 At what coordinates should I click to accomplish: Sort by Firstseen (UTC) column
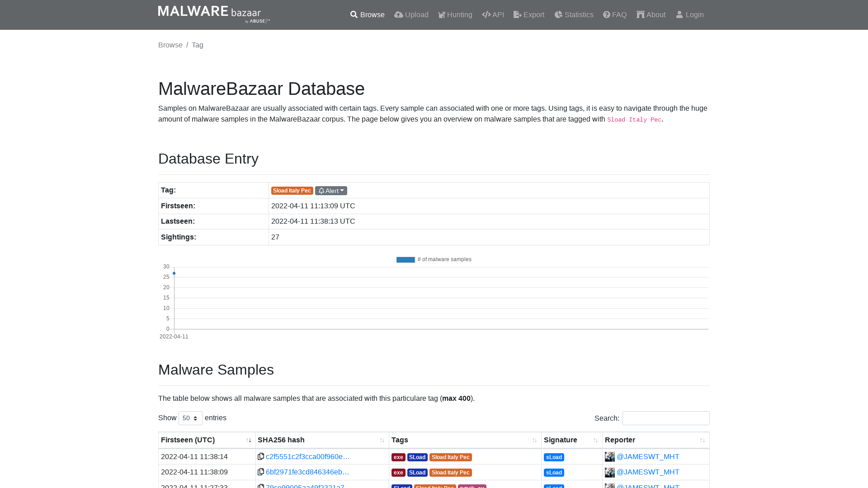[x=207, y=440]
